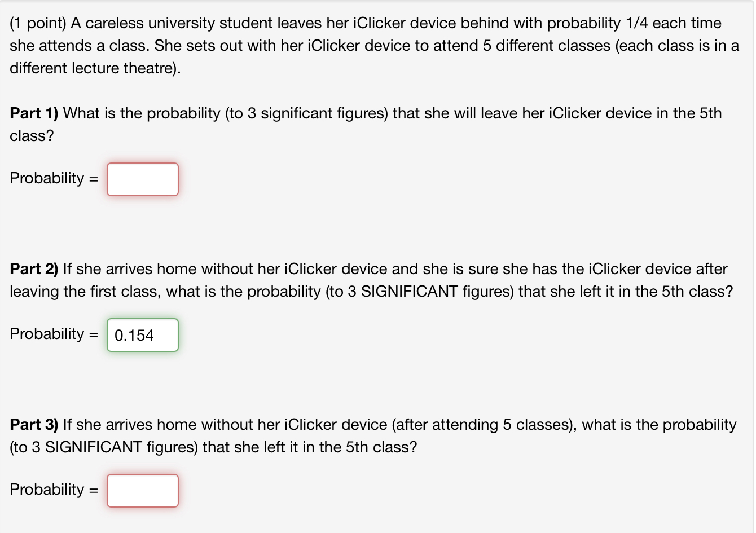Click the bottom answer field to enter a value
The width and height of the screenshot is (756, 533).
click(x=142, y=491)
